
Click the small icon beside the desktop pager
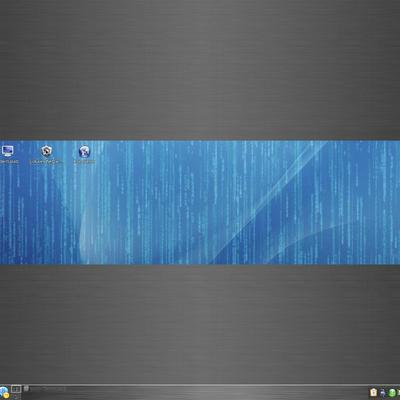click(x=26, y=388)
